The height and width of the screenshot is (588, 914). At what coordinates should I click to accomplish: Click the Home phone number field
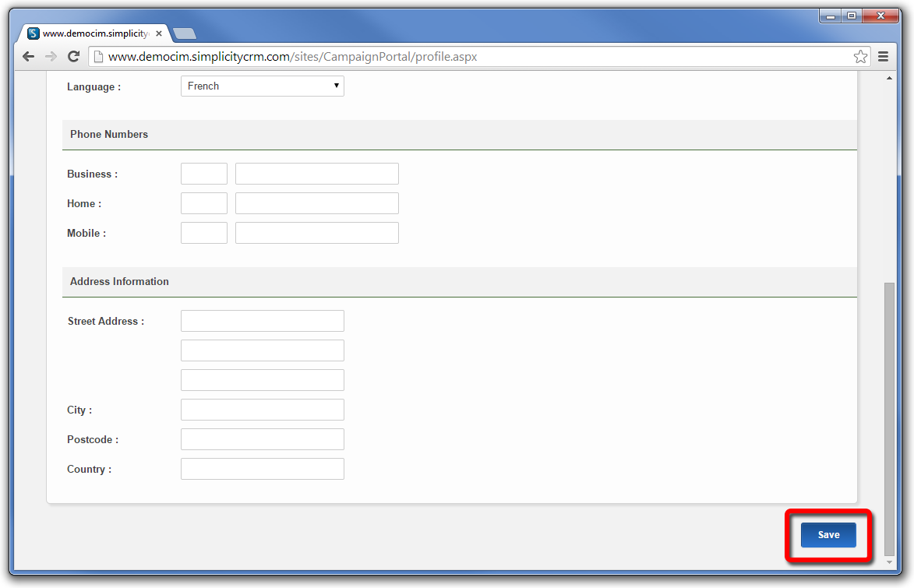(317, 203)
